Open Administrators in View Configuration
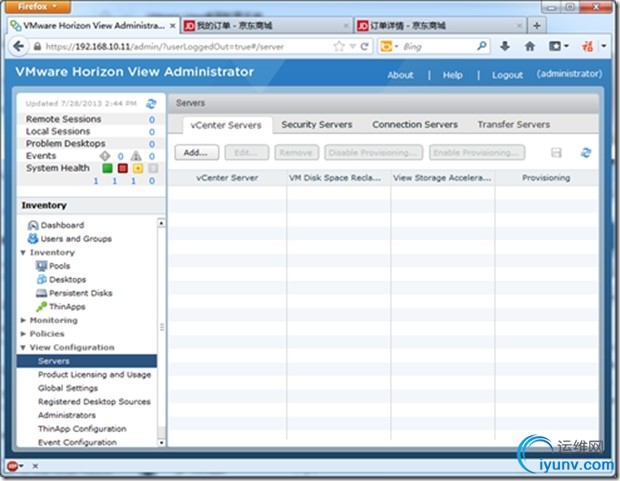Image resolution: width=620 pixels, height=481 pixels. tap(66, 415)
